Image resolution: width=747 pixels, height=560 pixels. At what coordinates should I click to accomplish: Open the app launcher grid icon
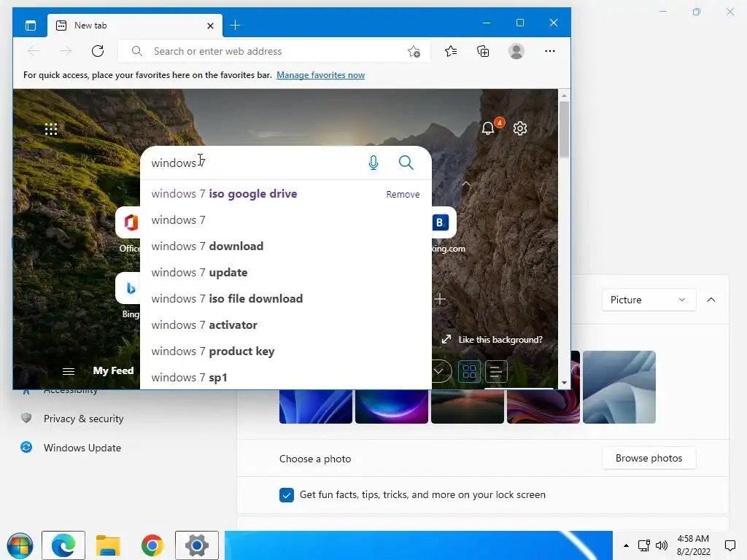tap(51, 129)
